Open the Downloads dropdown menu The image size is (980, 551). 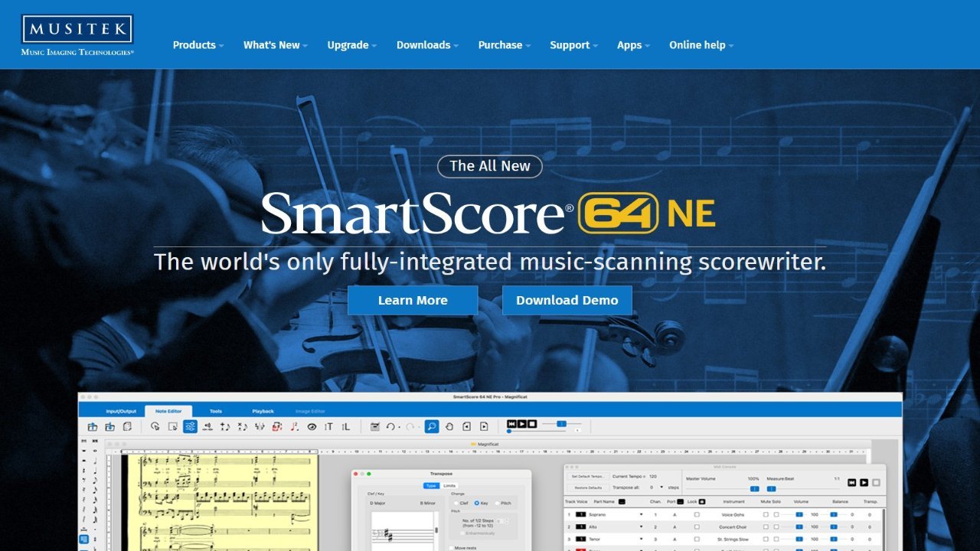427,45
